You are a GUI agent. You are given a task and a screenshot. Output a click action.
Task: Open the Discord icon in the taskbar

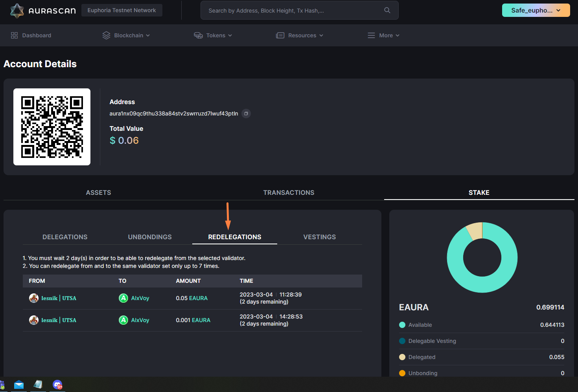point(57,385)
